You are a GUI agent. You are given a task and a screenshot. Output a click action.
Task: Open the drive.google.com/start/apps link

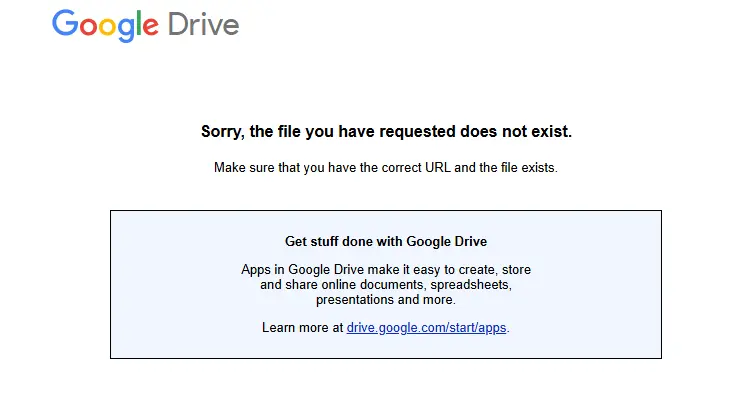click(426, 328)
